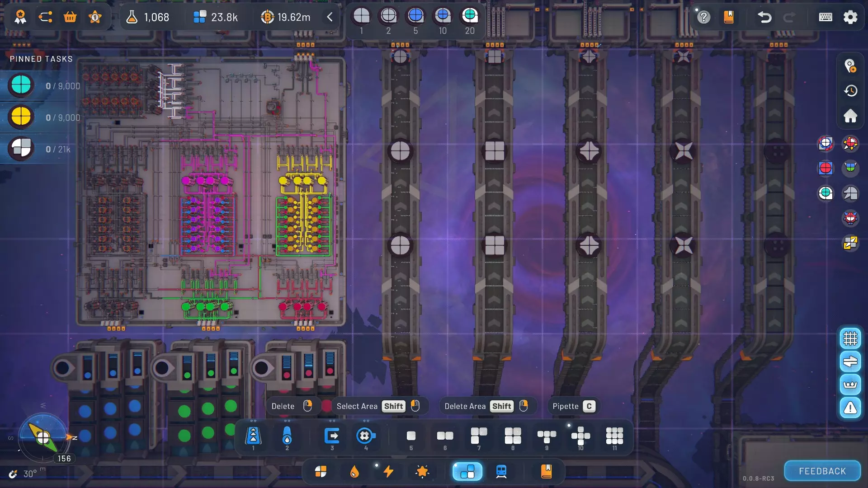Select the belt building tool
The image size is (868, 488).
tap(253, 436)
